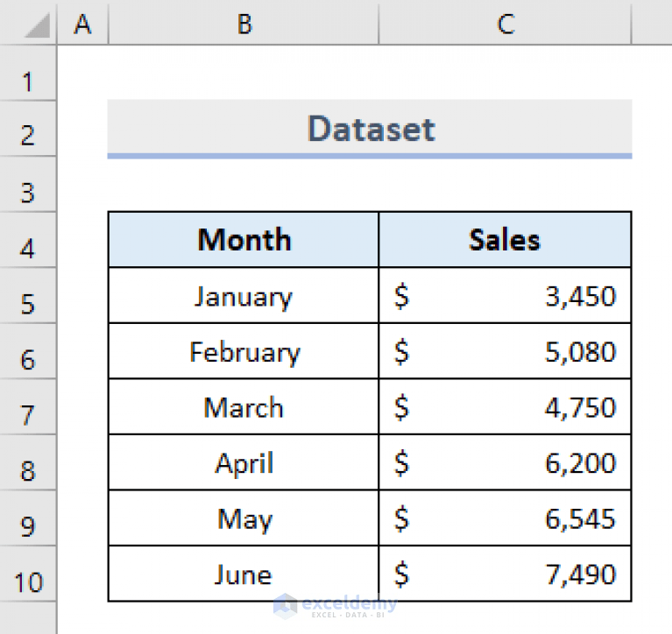The image size is (672, 634).
Task: Select row 3 header
Action: pyautogui.click(x=28, y=184)
